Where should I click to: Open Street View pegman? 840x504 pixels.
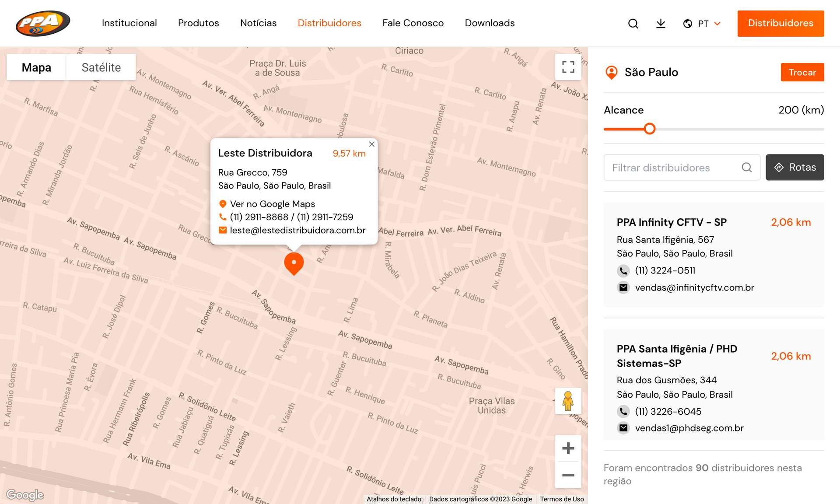tap(568, 401)
